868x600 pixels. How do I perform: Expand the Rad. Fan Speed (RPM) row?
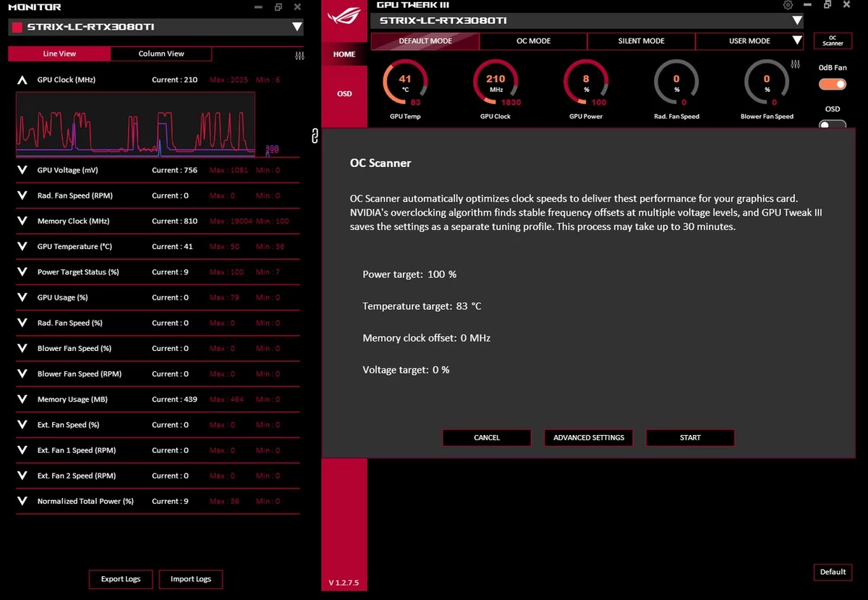pos(22,195)
